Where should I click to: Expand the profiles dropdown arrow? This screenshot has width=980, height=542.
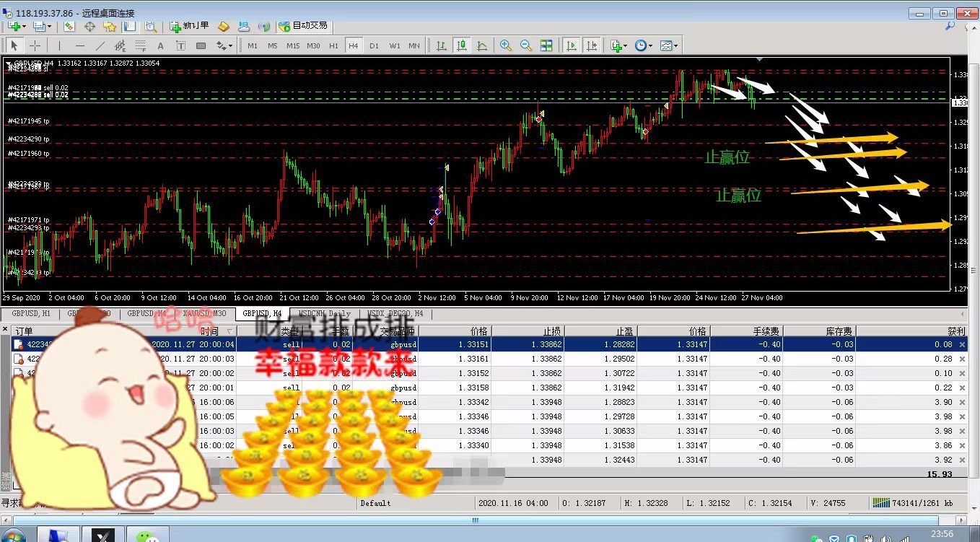[48, 26]
